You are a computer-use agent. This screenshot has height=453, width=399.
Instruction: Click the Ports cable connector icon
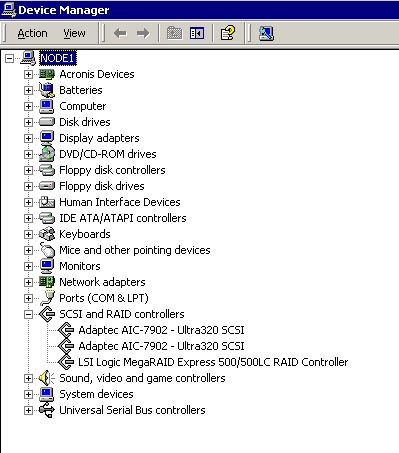point(47,298)
